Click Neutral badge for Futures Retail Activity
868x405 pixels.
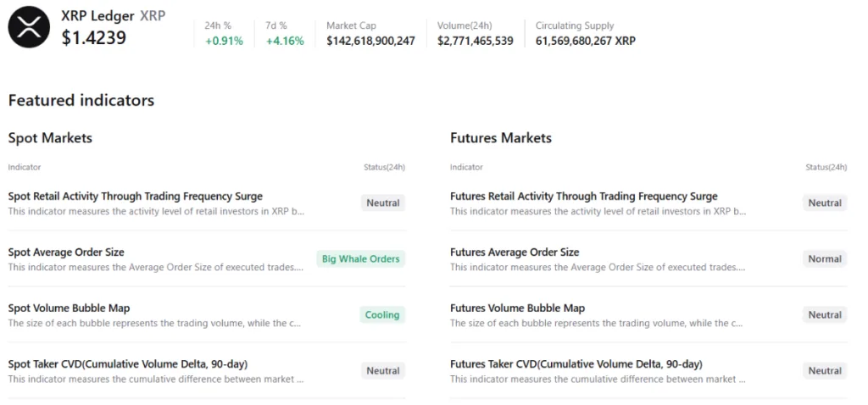(x=825, y=203)
